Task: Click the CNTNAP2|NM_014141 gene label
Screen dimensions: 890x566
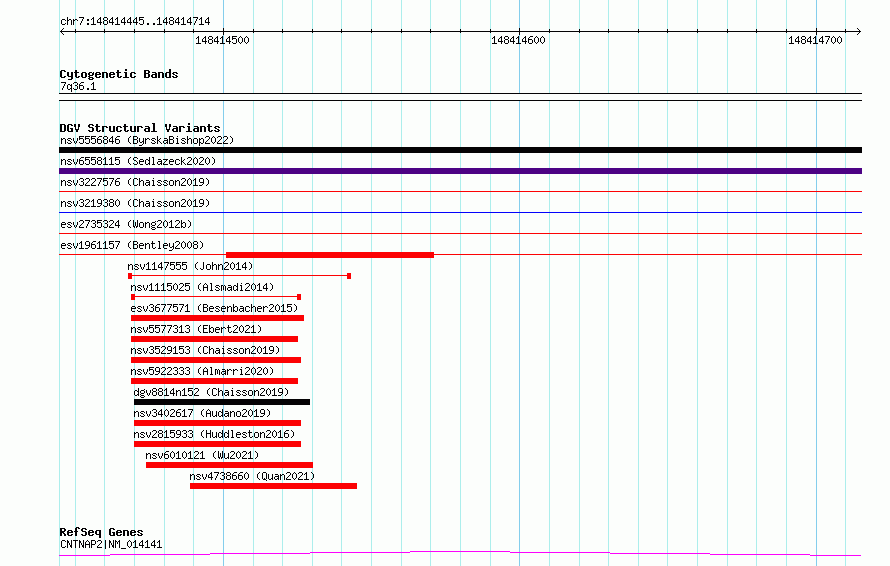Action: 111,544
